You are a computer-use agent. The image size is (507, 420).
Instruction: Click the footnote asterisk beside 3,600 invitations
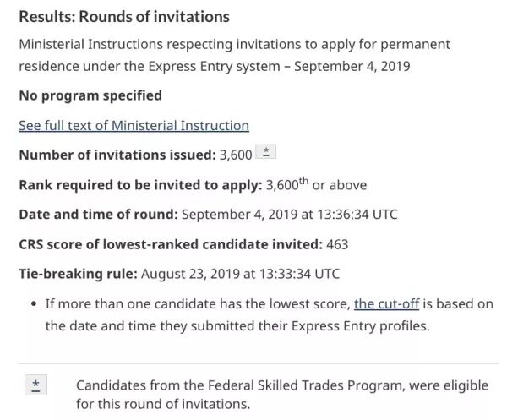266,151
